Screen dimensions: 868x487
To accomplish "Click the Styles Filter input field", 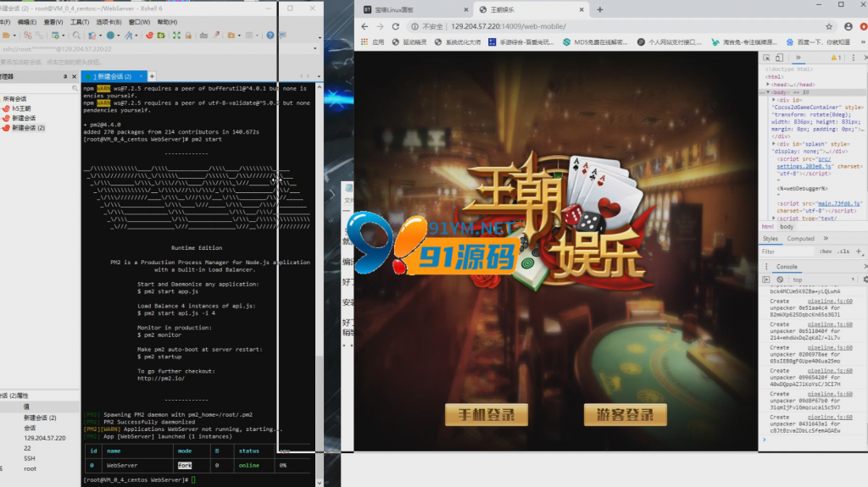I will pyautogui.click(x=787, y=252).
